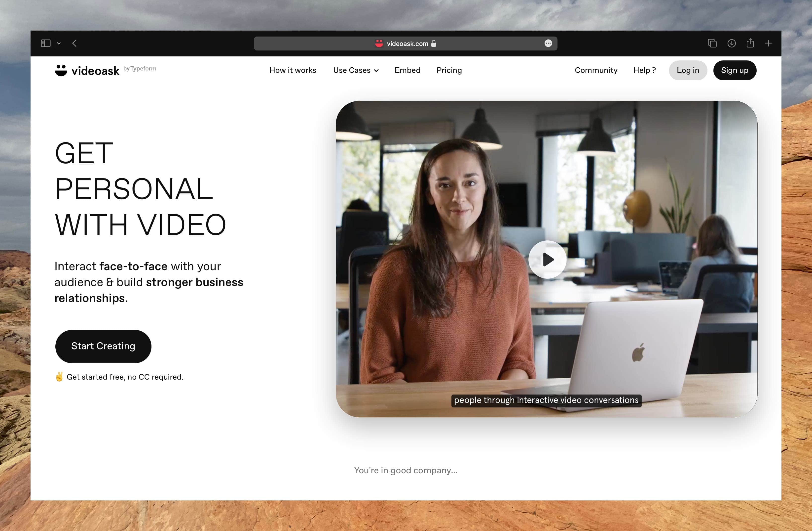Navigate back with the back arrow

tap(75, 43)
